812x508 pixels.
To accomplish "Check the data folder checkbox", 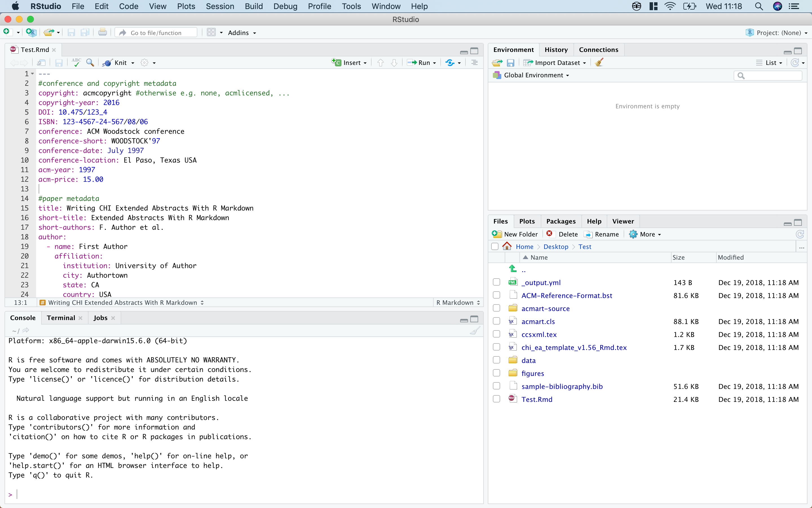I will 497,360.
